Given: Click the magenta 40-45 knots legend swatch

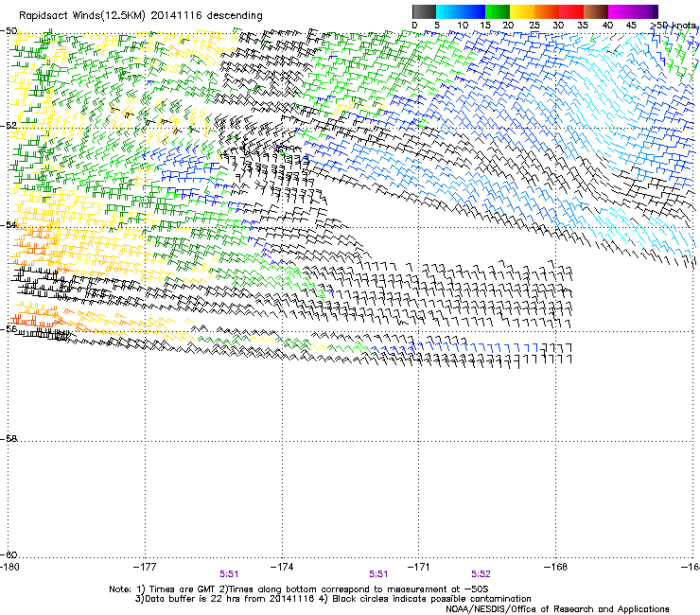Looking at the screenshot, I should 621,11.
